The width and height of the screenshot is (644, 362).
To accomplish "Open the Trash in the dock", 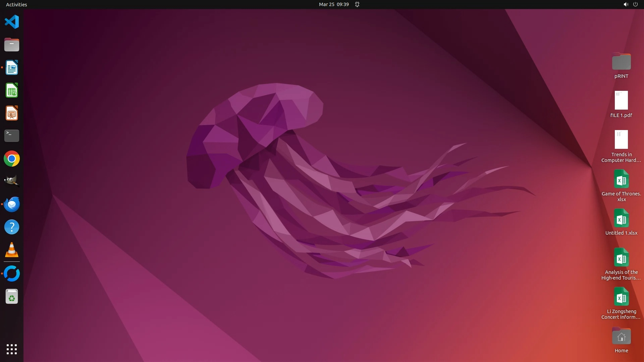I will pos(12,297).
